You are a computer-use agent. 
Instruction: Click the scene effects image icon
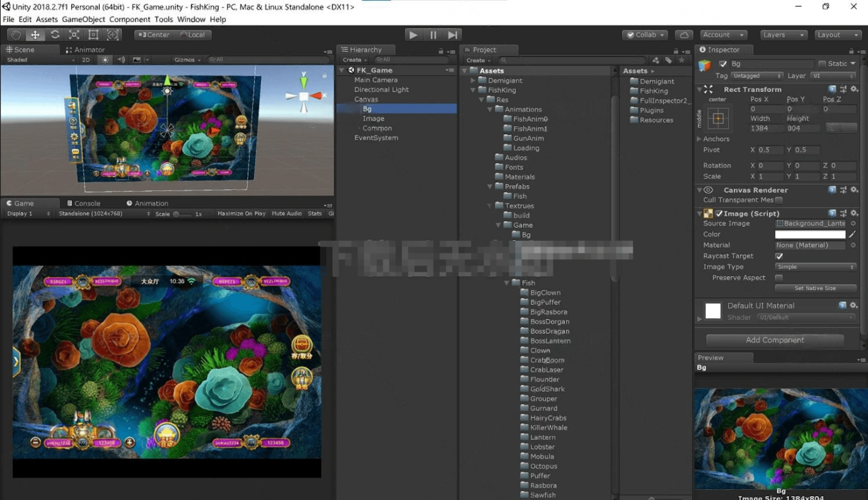[x=137, y=60]
